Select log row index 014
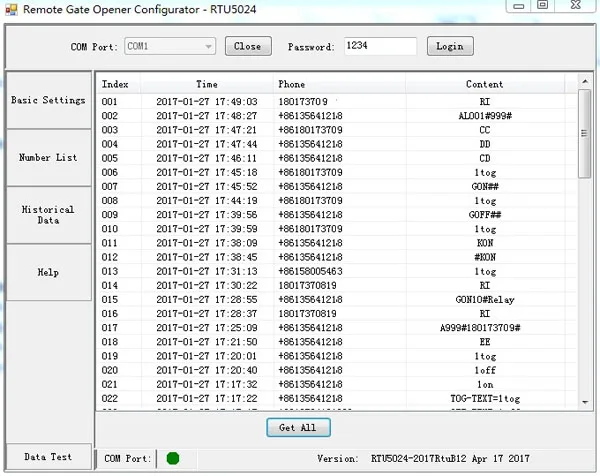This screenshot has height=476, width=600. pos(337,286)
